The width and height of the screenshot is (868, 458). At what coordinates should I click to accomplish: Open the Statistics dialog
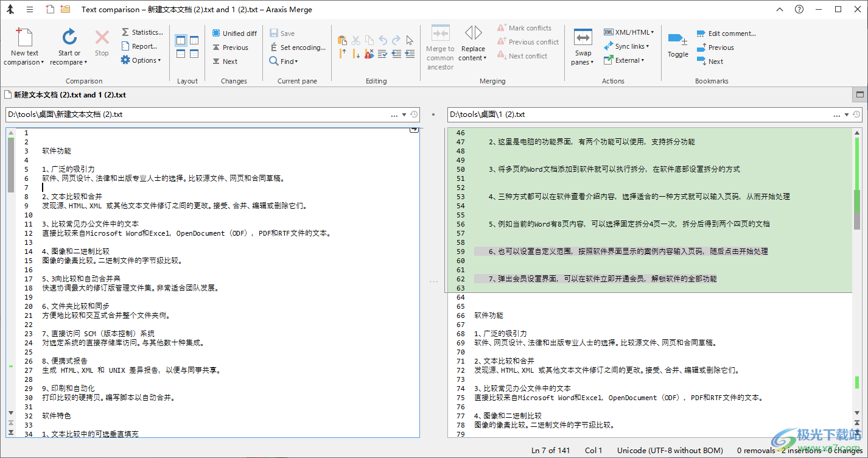pyautogui.click(x=141, y=32)
